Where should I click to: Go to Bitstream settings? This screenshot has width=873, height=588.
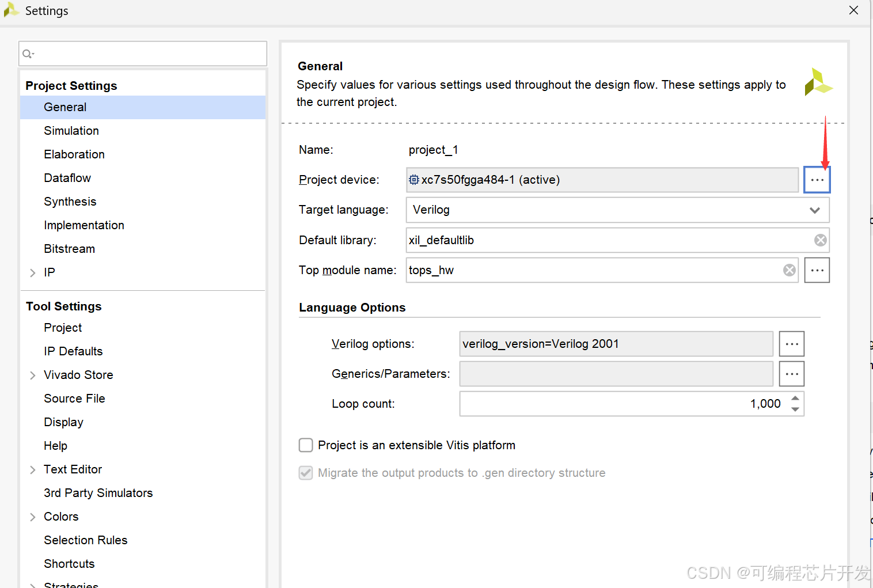point(70,249)
